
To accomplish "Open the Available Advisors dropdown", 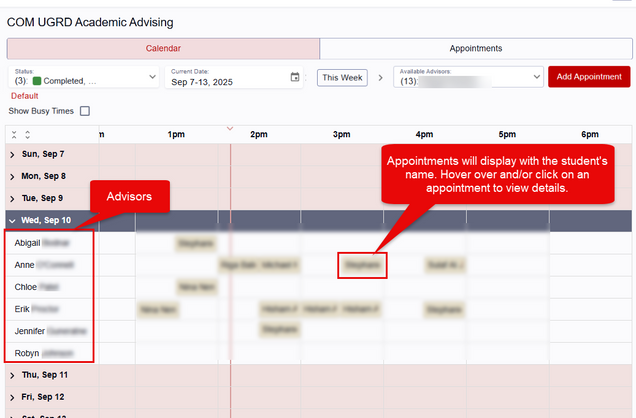I will [x=468, y=77].
